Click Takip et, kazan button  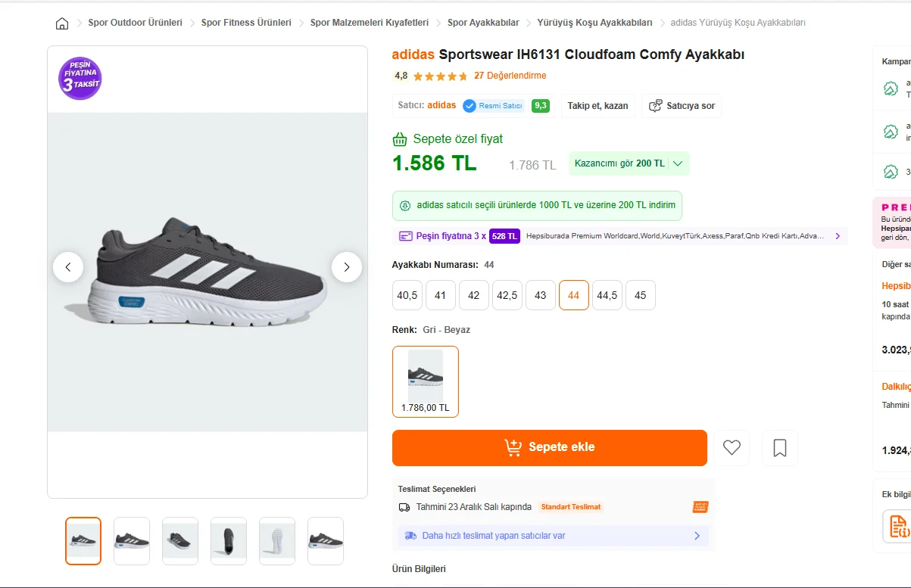point(597,106)
